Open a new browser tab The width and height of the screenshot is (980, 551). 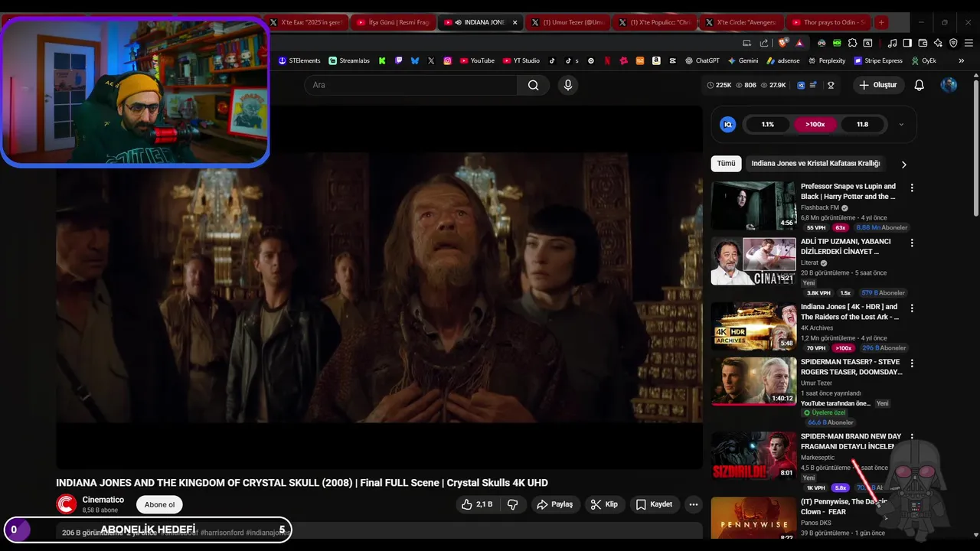click(881, 22)
